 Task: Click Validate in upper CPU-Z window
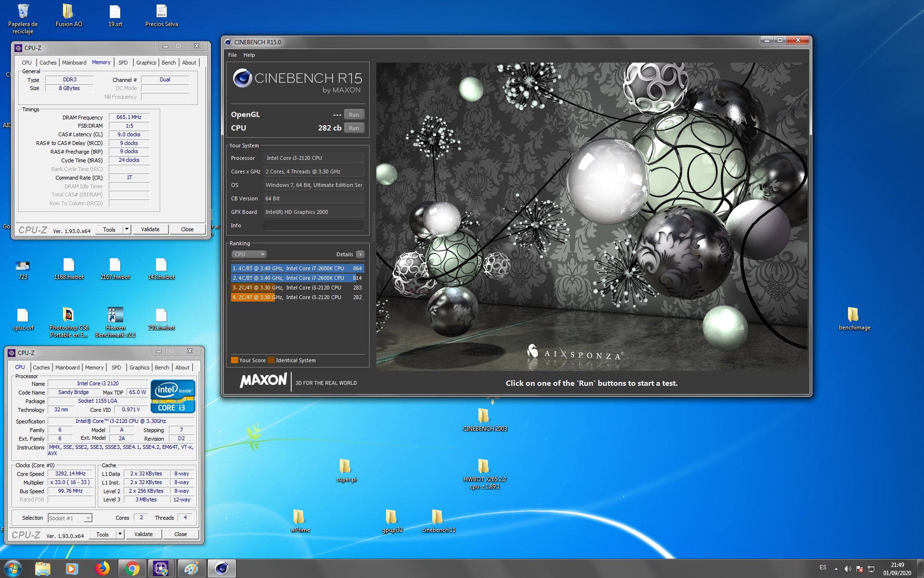click(x=150, y=229)
